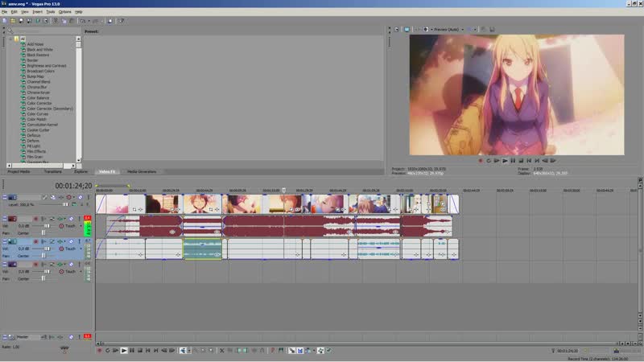Switch to the Transitions tab
Screen dimensions: 644x362
point(53,171)
